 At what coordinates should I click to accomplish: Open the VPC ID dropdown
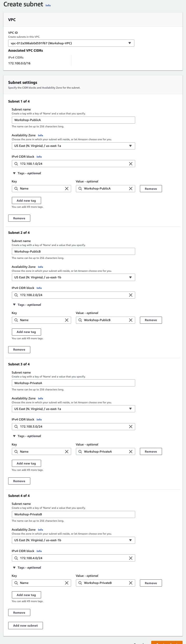pyautogui.click(x=71, y=43)
